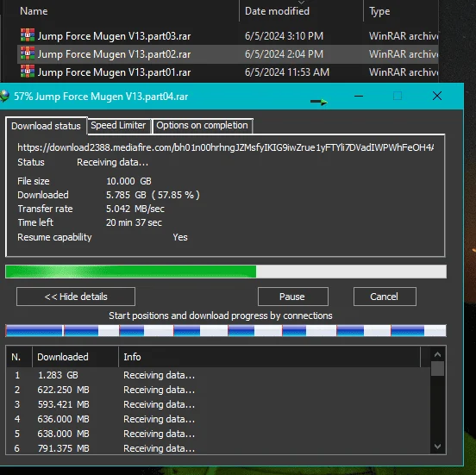Select Jump Force Mugen V13.part01.rar file
The width and height of the screenshot is (476, 475).
[x=114, y=72]
